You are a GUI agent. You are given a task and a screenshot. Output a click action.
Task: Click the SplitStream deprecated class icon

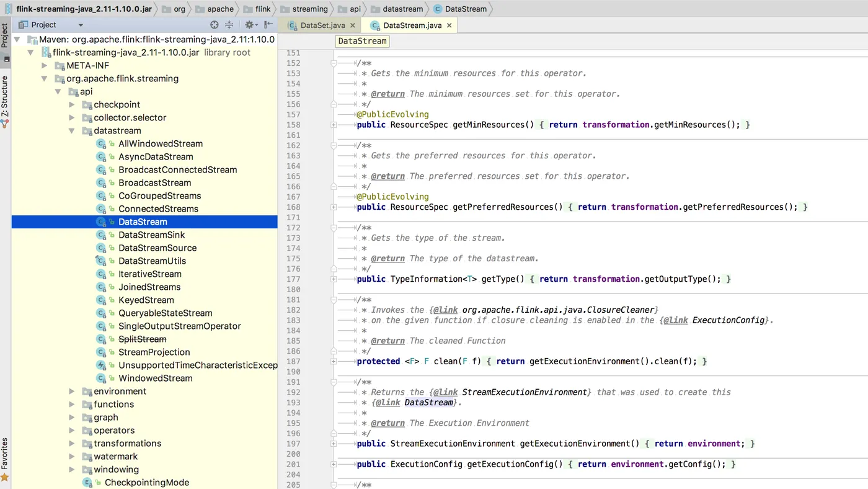coord(101,339)
